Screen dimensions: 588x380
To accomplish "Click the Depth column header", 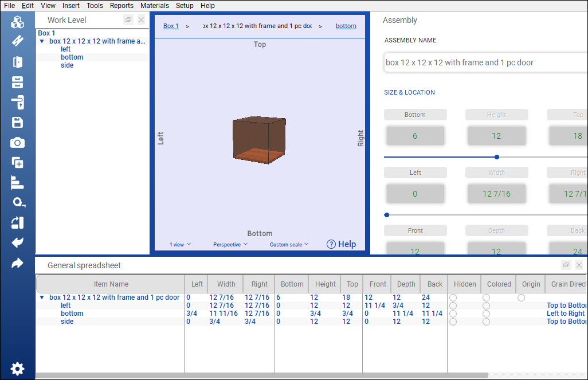I will pyautogui.click(x=406, y=284).
